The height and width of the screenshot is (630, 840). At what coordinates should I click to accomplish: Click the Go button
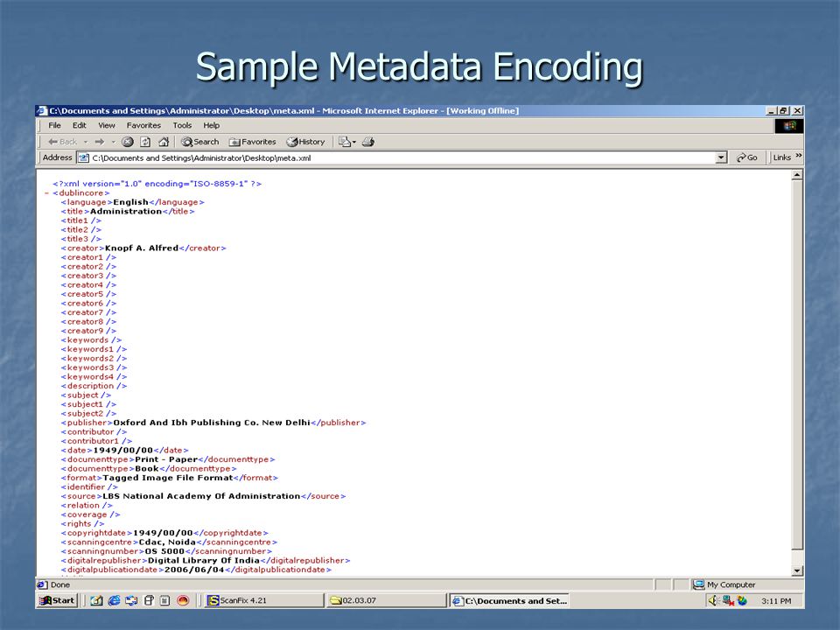point(746,157)
